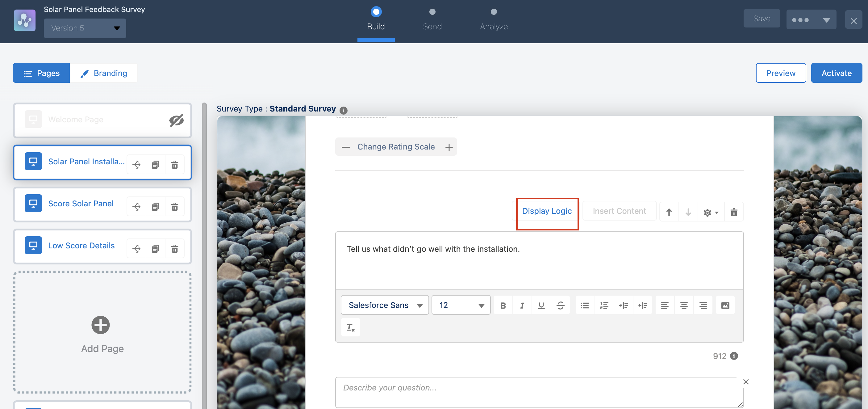Duplicate the Low Score Details page
868x409 pixels.
coord(155,249)
